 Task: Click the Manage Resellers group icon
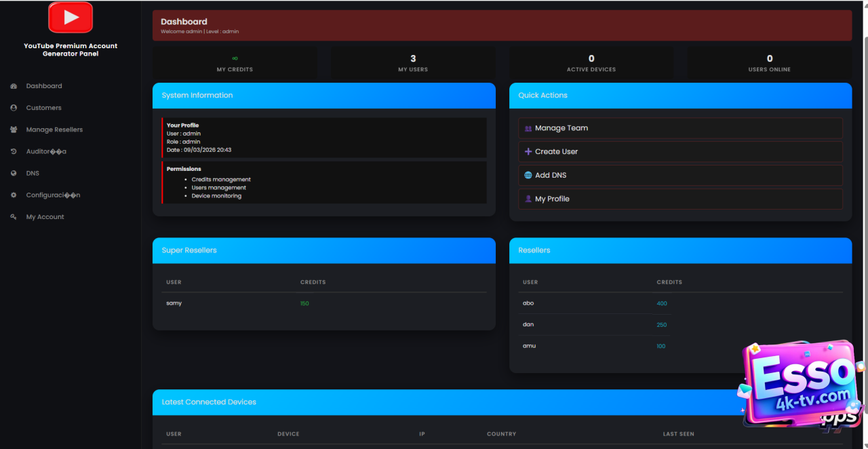point(14,130)
